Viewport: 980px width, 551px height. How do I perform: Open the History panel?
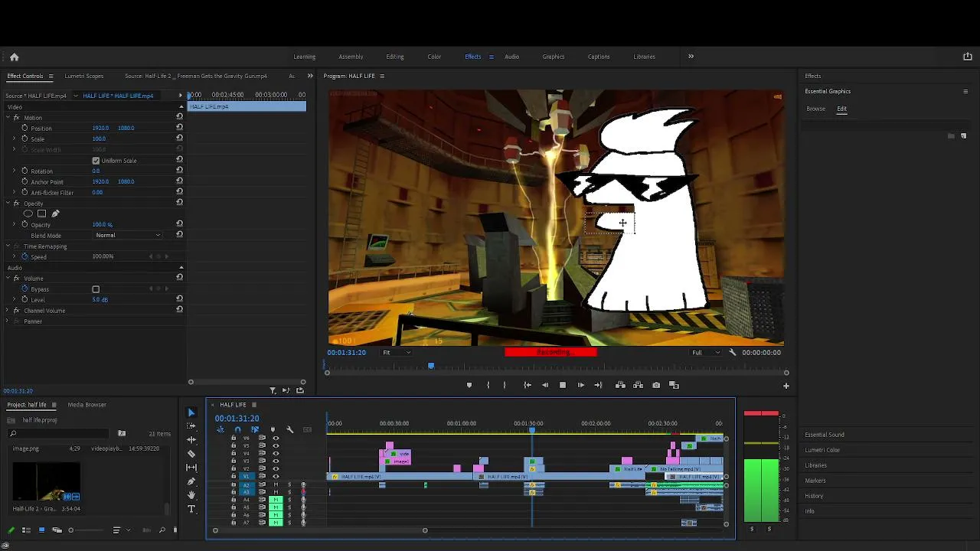814,496
